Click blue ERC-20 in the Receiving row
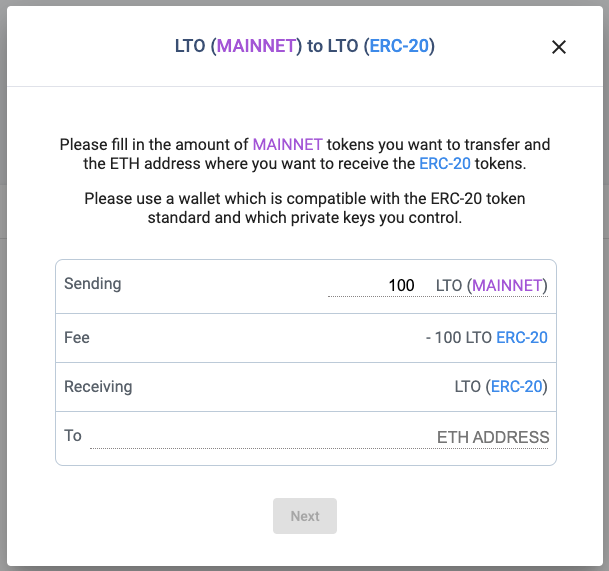The height and width of the screenshot is (571, 609). pyautogui.click(x=517, y=386)
